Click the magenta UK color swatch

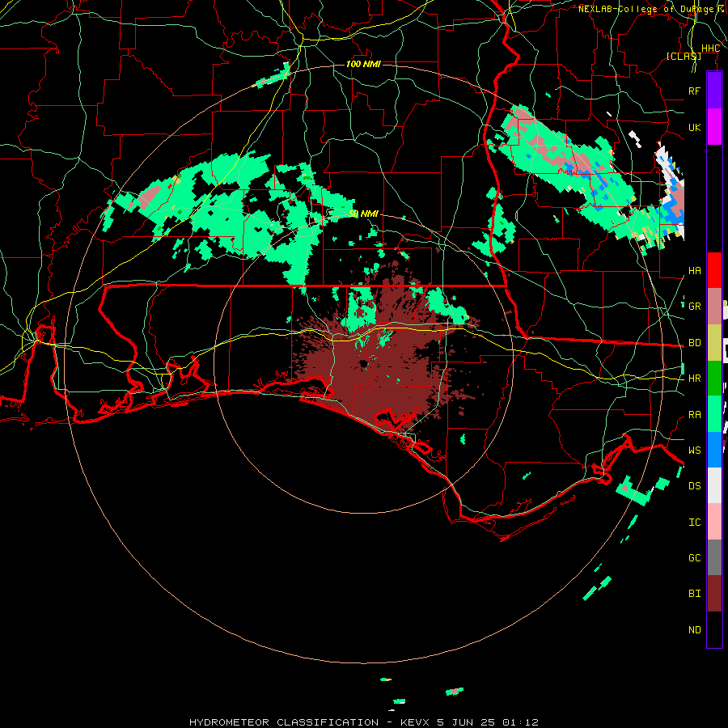coord(714,127)
